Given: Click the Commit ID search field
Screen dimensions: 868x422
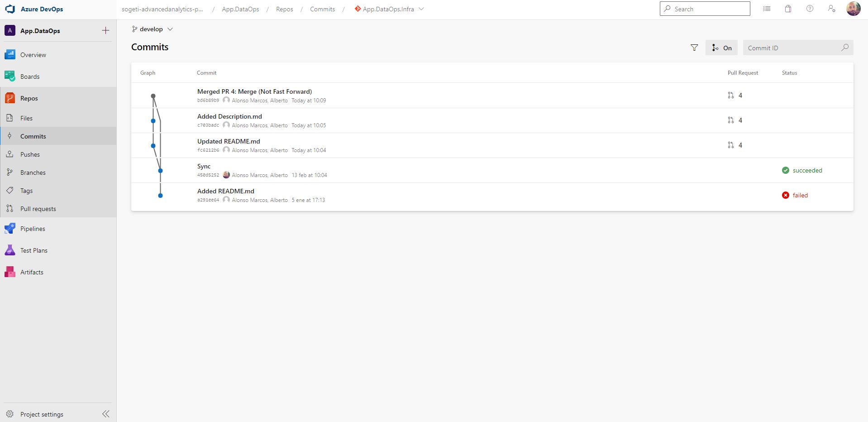Looking at the screenshot, I should pos(792,48).
